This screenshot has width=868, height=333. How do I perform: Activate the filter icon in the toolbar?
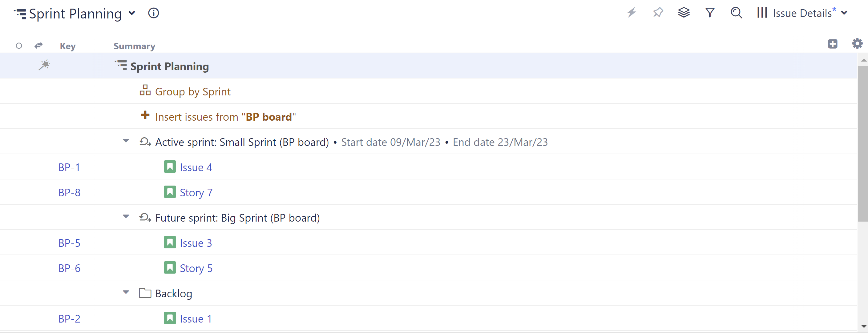pyautogui.click(x=710, y=13)
